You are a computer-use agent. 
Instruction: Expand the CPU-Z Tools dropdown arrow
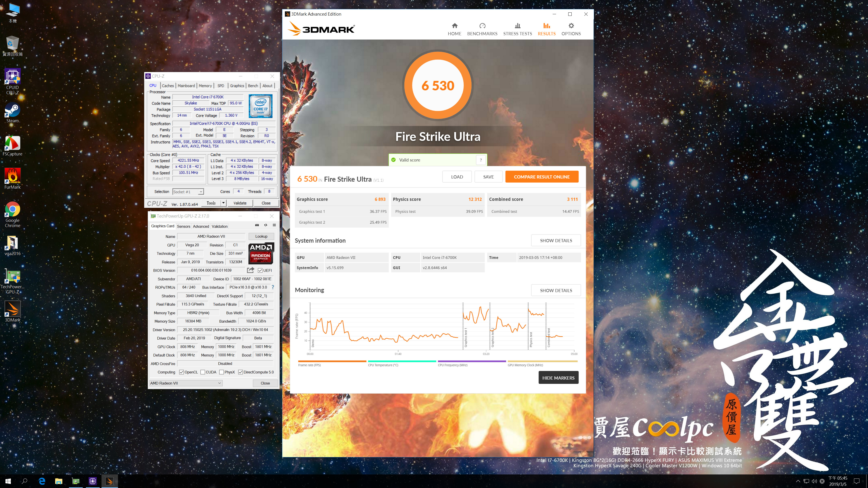point(223,203)
